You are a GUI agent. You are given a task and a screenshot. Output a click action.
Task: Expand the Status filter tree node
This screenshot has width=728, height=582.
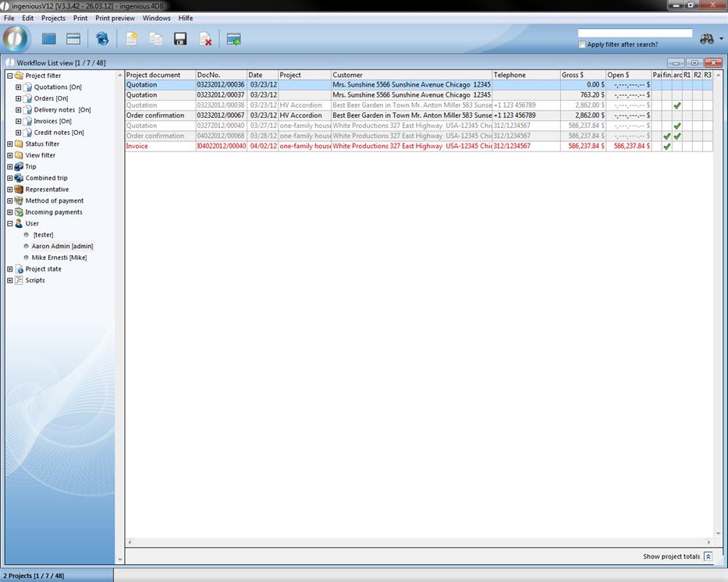pyautogui.click(x=10, y=144)
